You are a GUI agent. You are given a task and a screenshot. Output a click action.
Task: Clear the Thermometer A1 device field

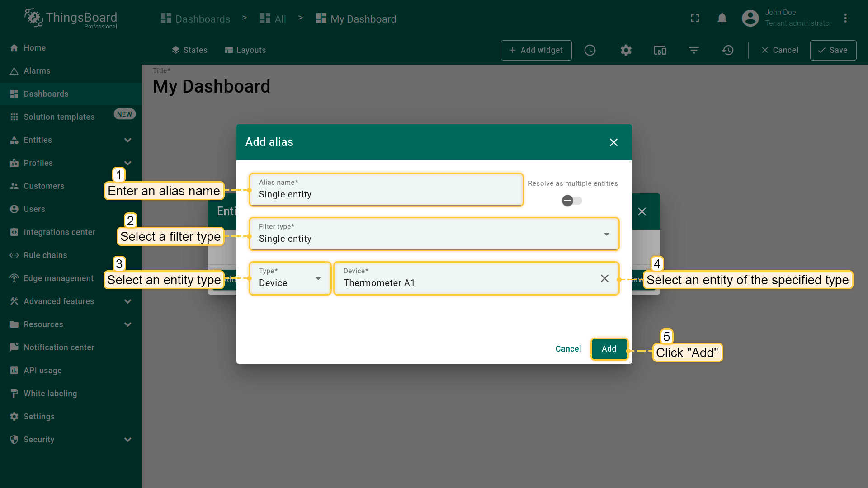[x=604, y=278]
